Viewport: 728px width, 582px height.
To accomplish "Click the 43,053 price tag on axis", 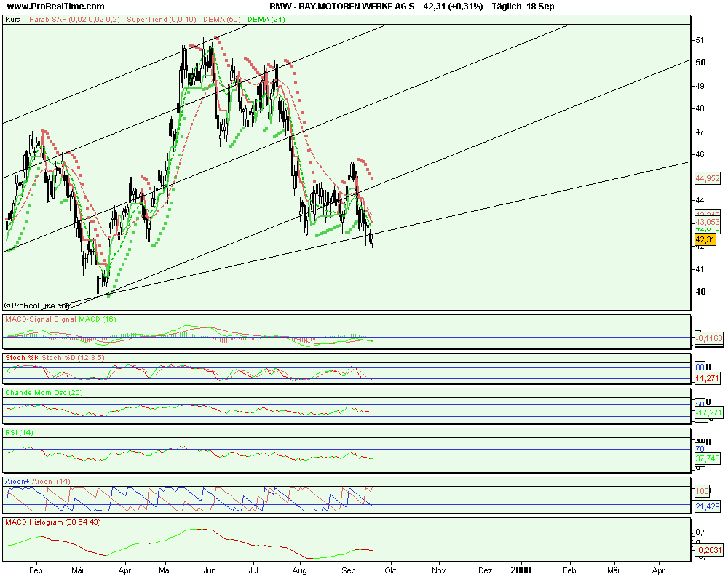I will (x=707, y=223).
